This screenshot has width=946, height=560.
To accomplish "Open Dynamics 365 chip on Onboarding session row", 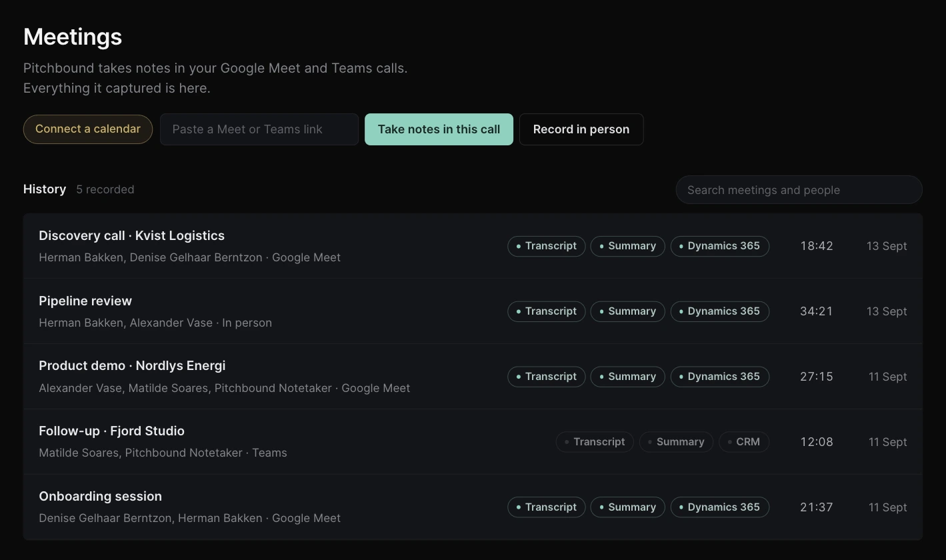I will (720, 507).
